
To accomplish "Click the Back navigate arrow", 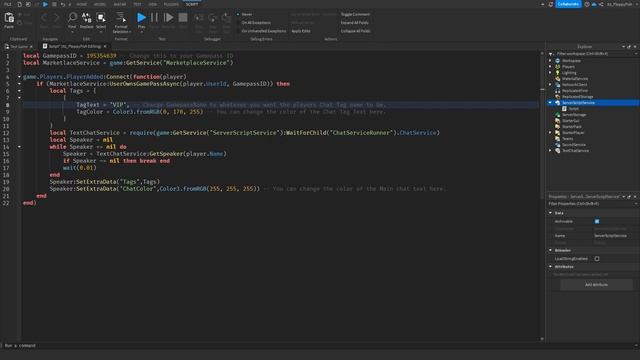I will (x=44, y=18).
